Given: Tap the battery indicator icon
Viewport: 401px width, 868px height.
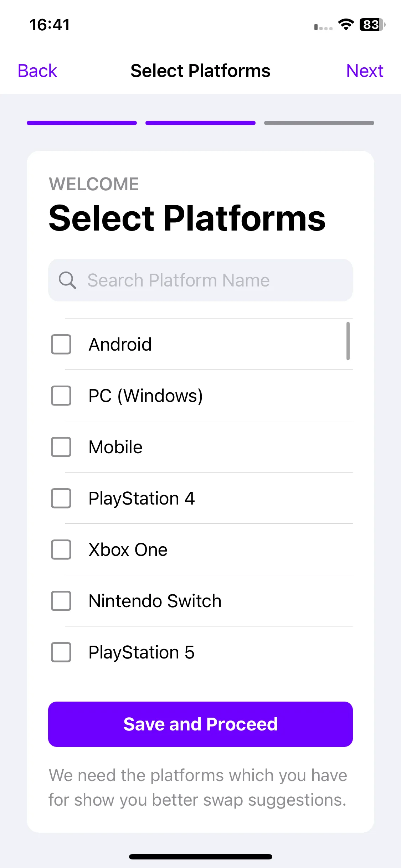Looking at the screenshot, I should pyautogui.click(x=372, y=25).
